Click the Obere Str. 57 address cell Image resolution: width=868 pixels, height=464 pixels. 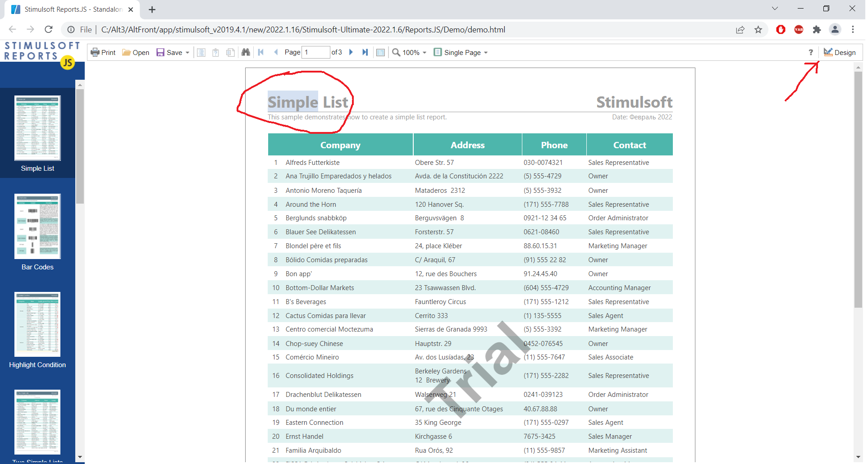(434, 163)
